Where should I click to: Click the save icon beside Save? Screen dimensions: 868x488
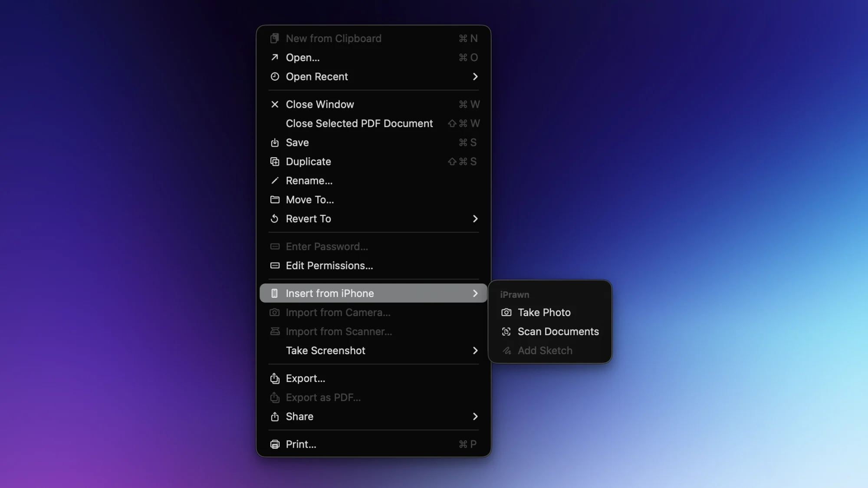275,142
